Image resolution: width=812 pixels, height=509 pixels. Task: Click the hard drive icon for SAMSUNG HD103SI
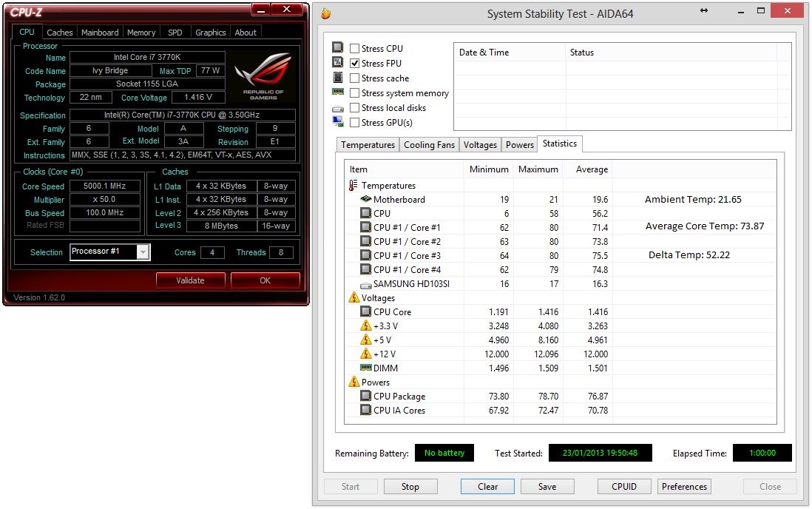[x=365, y=285]
